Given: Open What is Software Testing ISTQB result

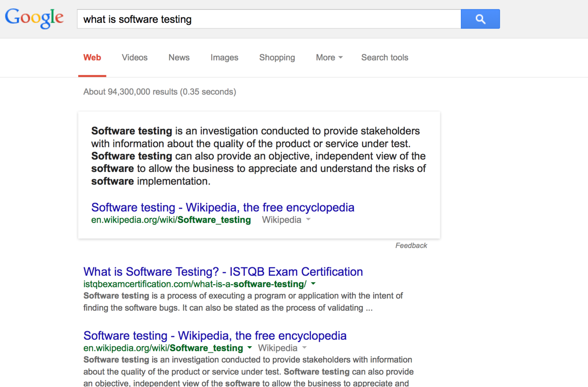Looking at the screenshot, I should tap(223, 272).
